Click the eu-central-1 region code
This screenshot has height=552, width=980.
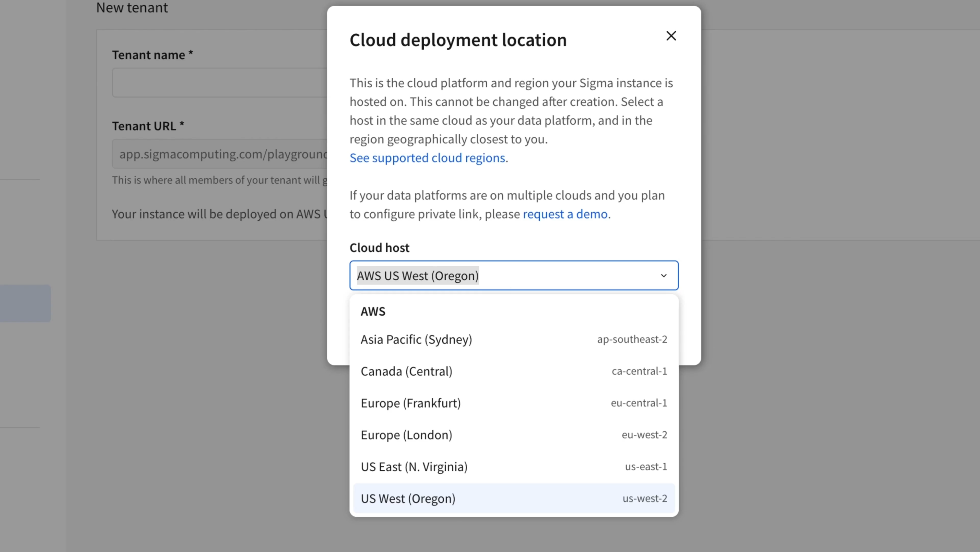click(639, 403)
